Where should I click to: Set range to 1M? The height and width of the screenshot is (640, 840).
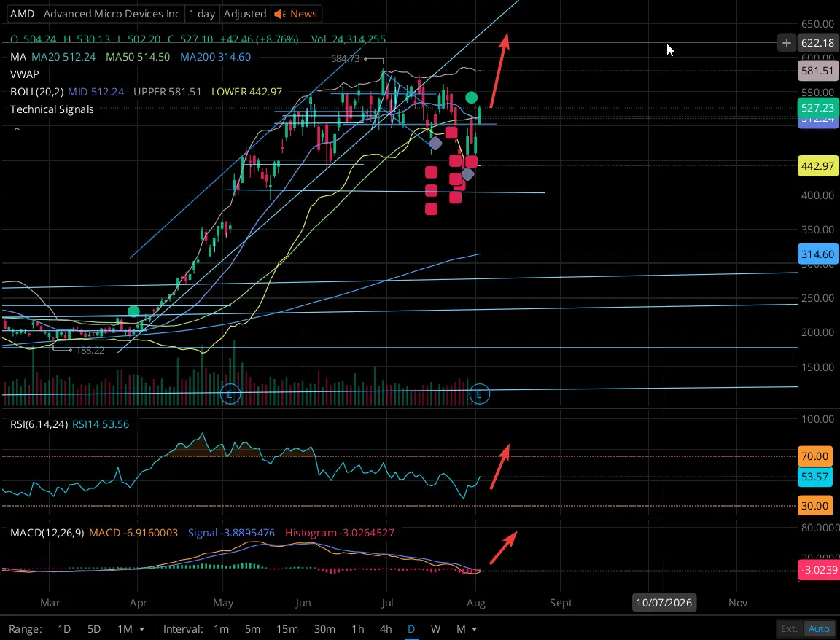click(x=125, y=629)
